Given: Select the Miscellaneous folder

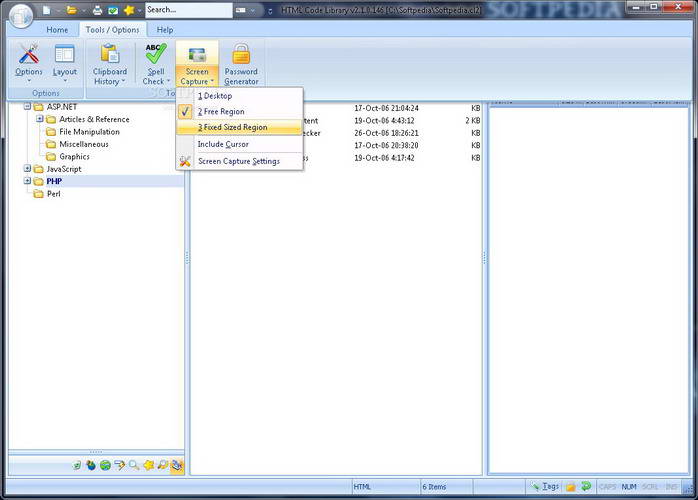Looking at the screenshot, I should pyautogui.click(x=84, y=144).
